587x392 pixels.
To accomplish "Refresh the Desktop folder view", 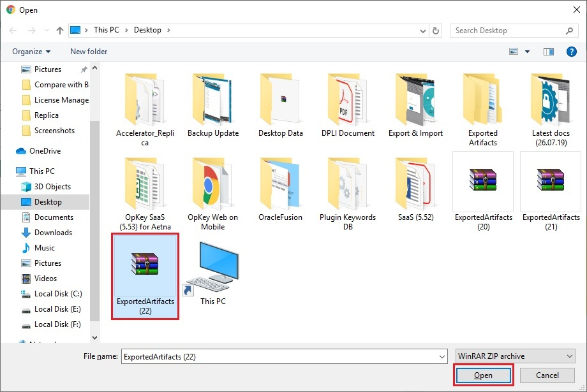I will (x=436, y=31).
